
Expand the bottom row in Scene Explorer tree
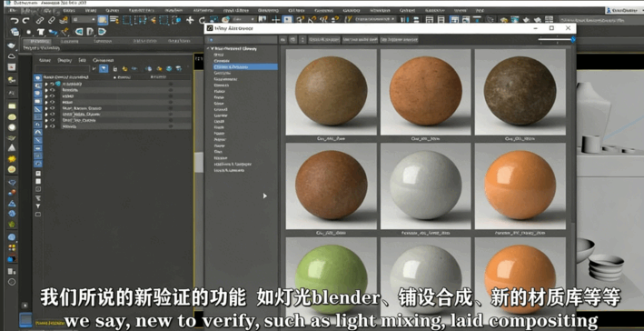click(x=46, y=126)
